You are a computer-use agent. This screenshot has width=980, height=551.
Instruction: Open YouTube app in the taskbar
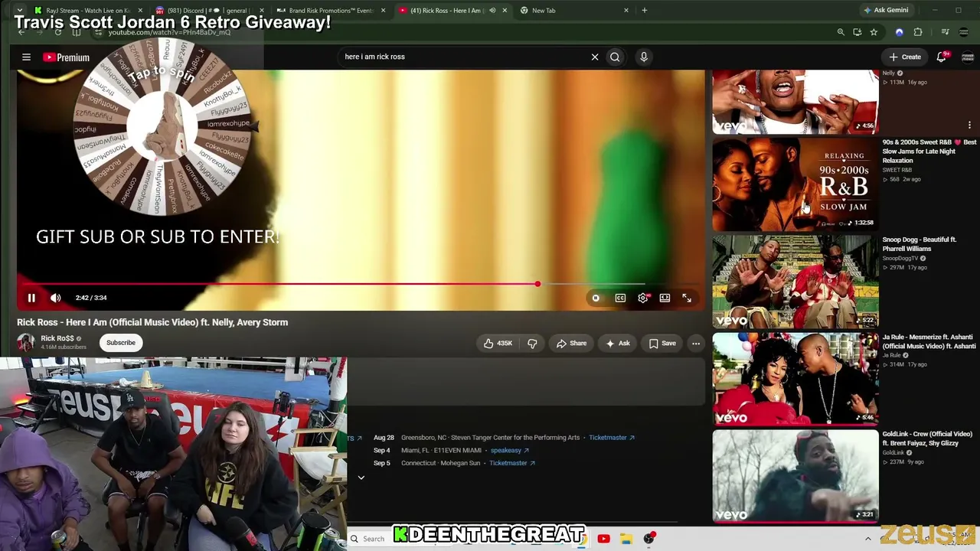(x=603, y=539)
